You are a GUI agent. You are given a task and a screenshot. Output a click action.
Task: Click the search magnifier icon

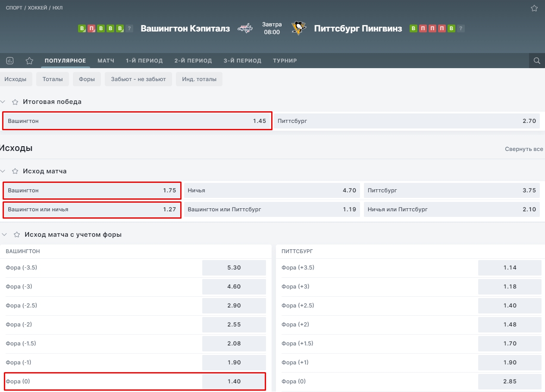(537, 61)
